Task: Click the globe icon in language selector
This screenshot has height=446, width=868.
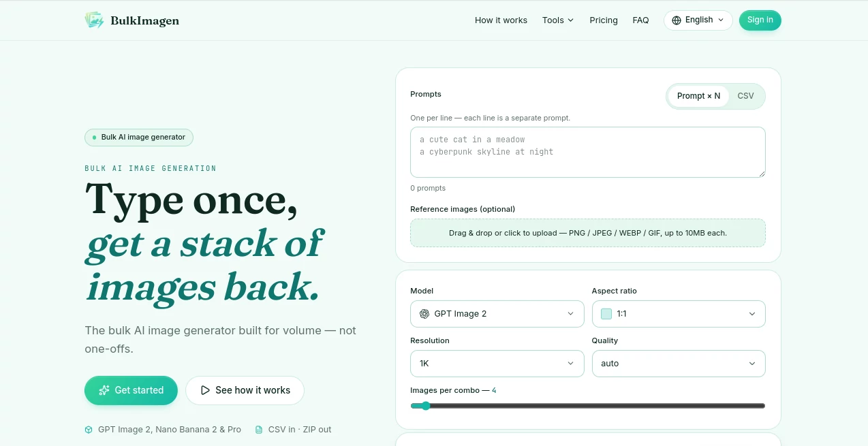Action: click(x=677, y=20)
